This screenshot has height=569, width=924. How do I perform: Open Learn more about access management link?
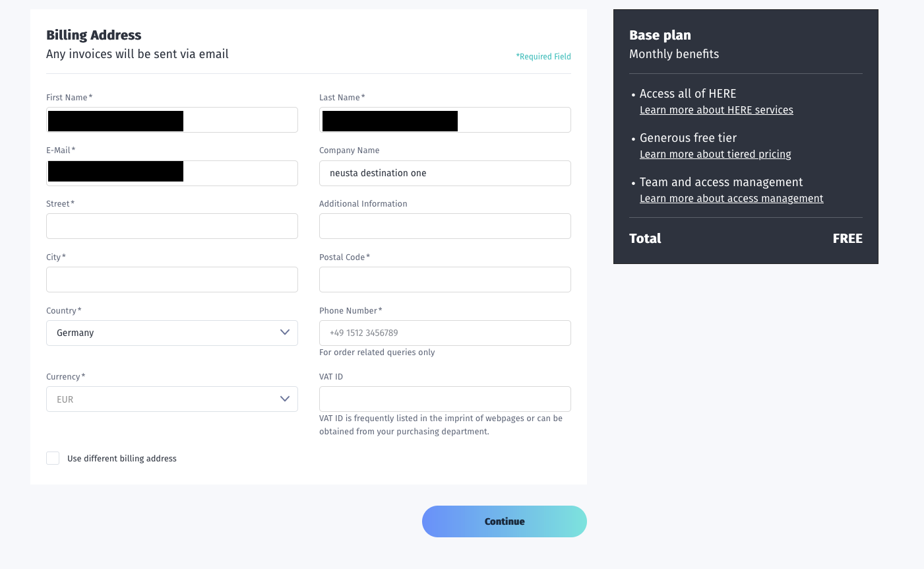point(731,199)
